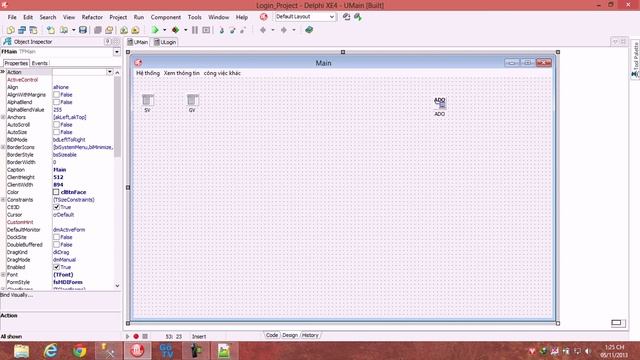Switch to the History view tab
Screen dimensions: 640x360
pyautogui.click(x=310, y=335)
